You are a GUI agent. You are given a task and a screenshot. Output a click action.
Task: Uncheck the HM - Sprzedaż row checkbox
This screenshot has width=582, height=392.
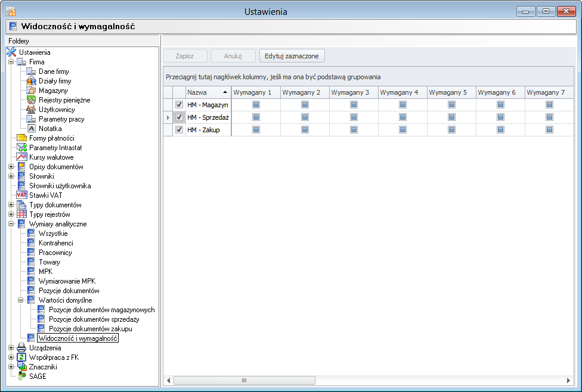click(x=179, y=117)
